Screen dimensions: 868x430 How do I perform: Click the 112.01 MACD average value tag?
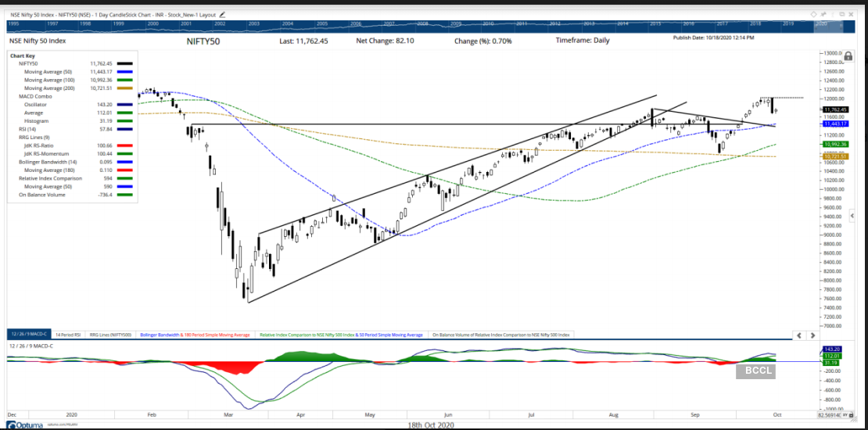point(833,357)
